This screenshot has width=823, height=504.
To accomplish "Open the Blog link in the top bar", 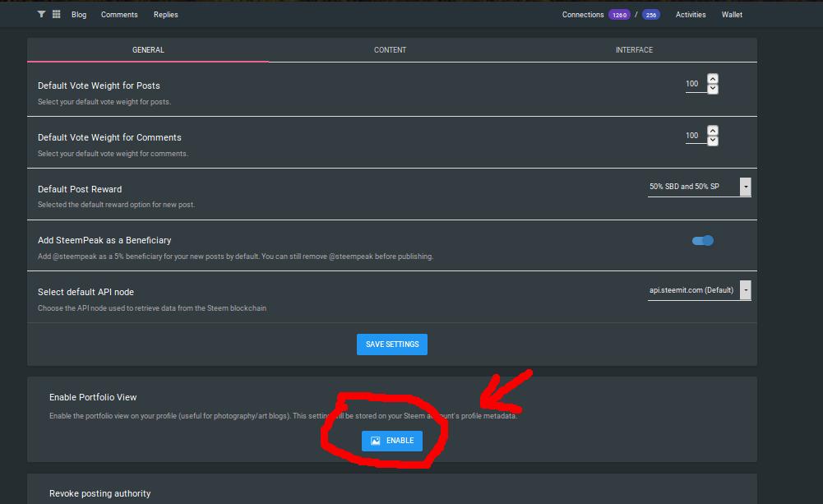I will [x=79, y=15].
